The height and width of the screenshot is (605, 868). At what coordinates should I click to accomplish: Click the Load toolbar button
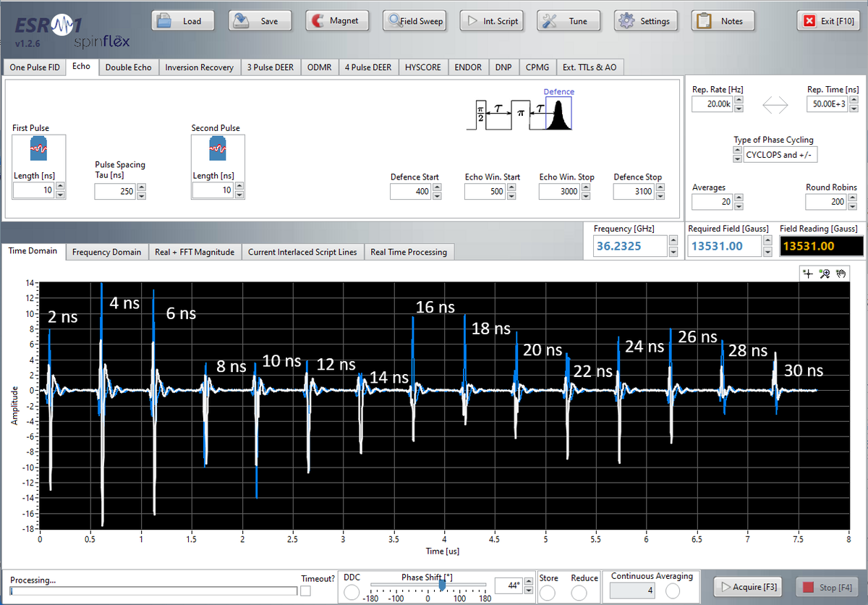[x=184, y=21]
